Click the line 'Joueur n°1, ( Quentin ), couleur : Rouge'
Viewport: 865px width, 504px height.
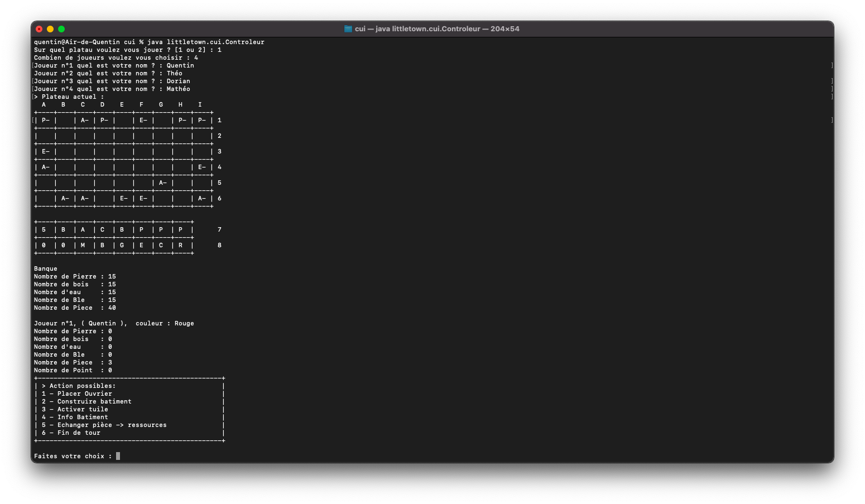(114, 323)
